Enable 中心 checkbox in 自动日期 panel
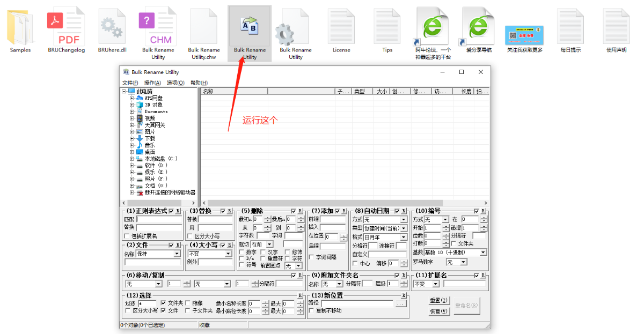The image size is (644, 334). (x=355, y=264)
